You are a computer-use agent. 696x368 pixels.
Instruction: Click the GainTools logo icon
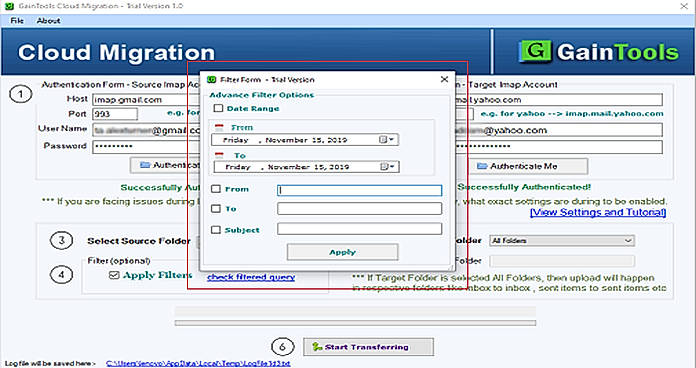pos(535,52)
